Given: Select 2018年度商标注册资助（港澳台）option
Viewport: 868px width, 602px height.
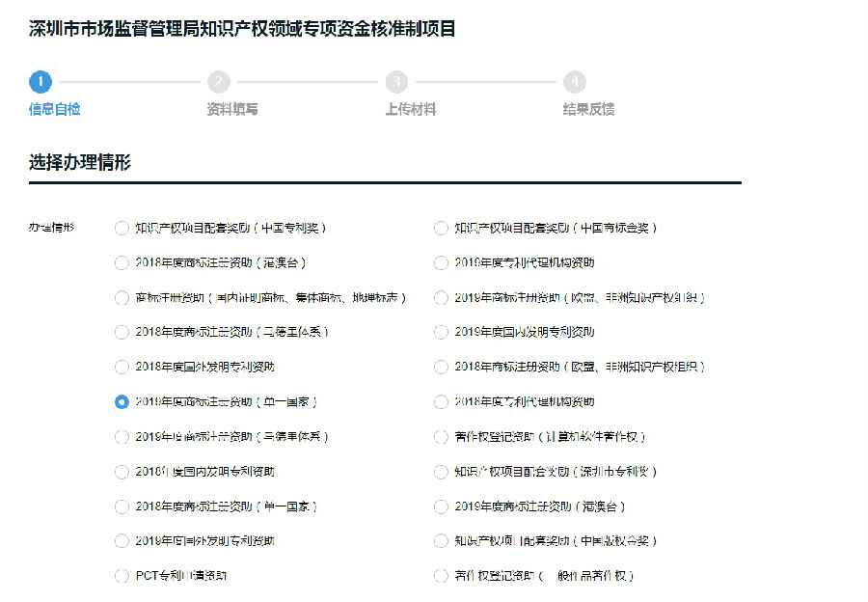Looking at the screenshot, I should (122, 263).
